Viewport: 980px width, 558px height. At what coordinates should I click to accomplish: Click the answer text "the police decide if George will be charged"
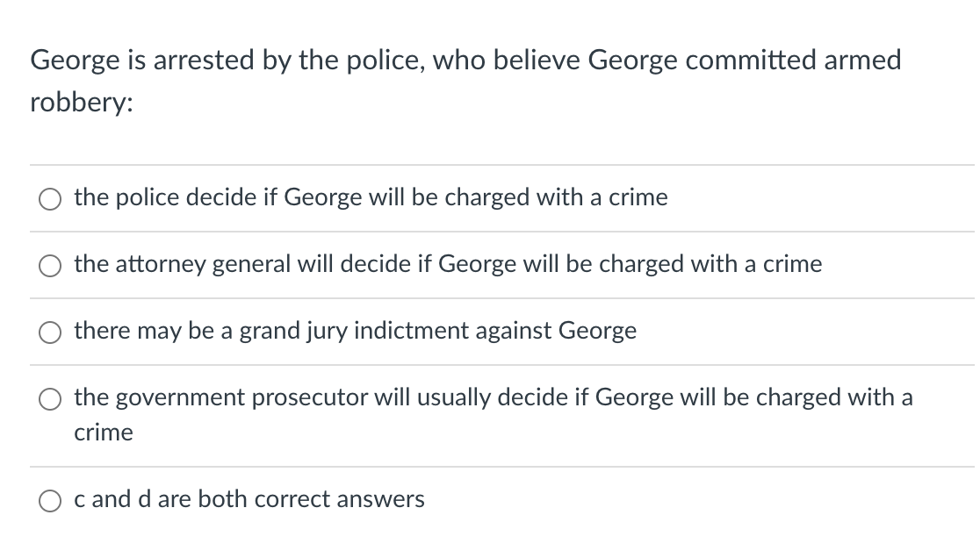click(x=371, y=197)
